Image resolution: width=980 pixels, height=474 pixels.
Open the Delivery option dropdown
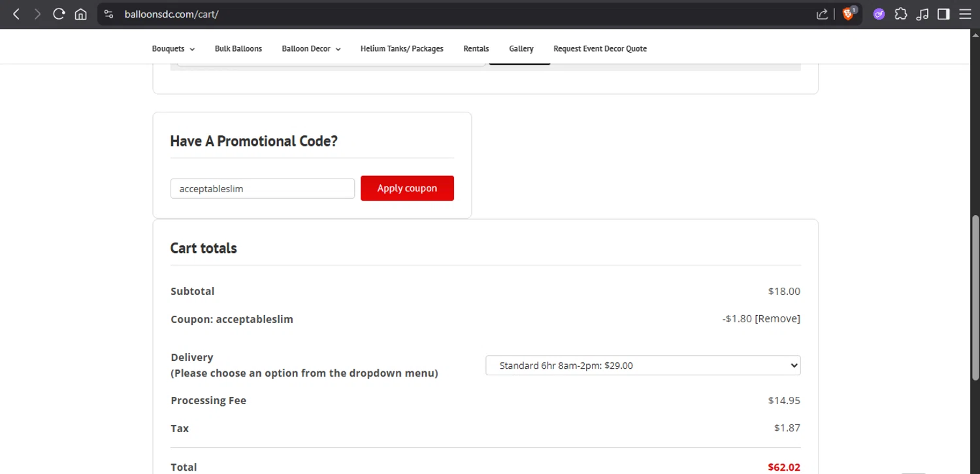pyautogui.click(x=643, y=365)
